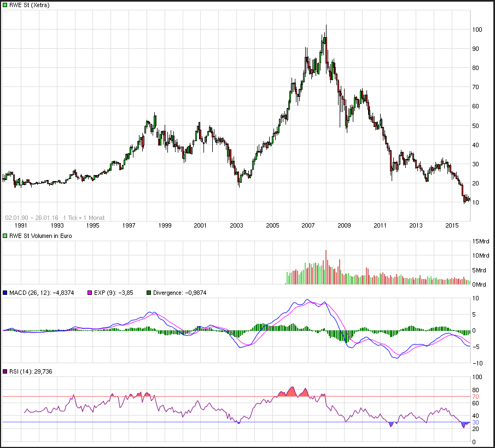
Task: Click the "02.01.90 – 26.01.16" date range text
Action: pyautogui.click(x=32, y=218)
